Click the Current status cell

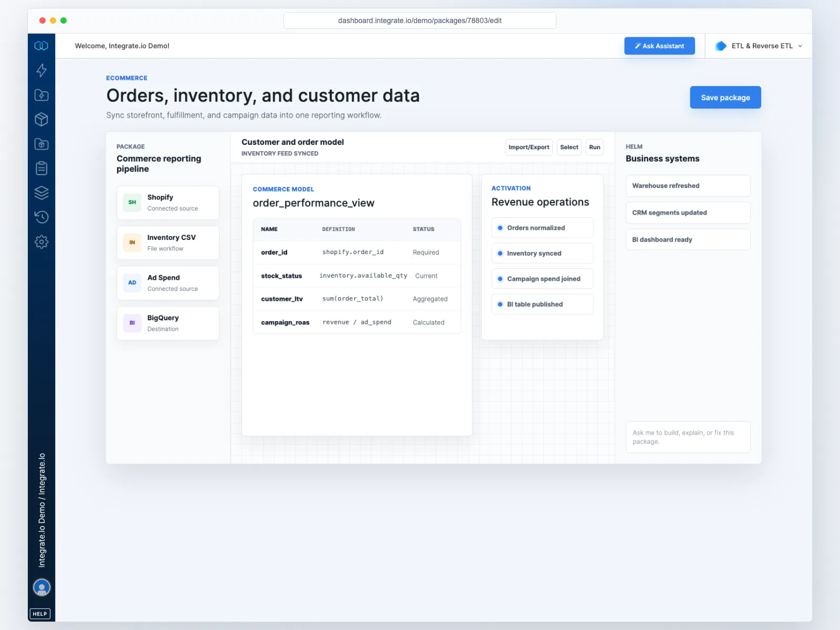click(426, 276)
